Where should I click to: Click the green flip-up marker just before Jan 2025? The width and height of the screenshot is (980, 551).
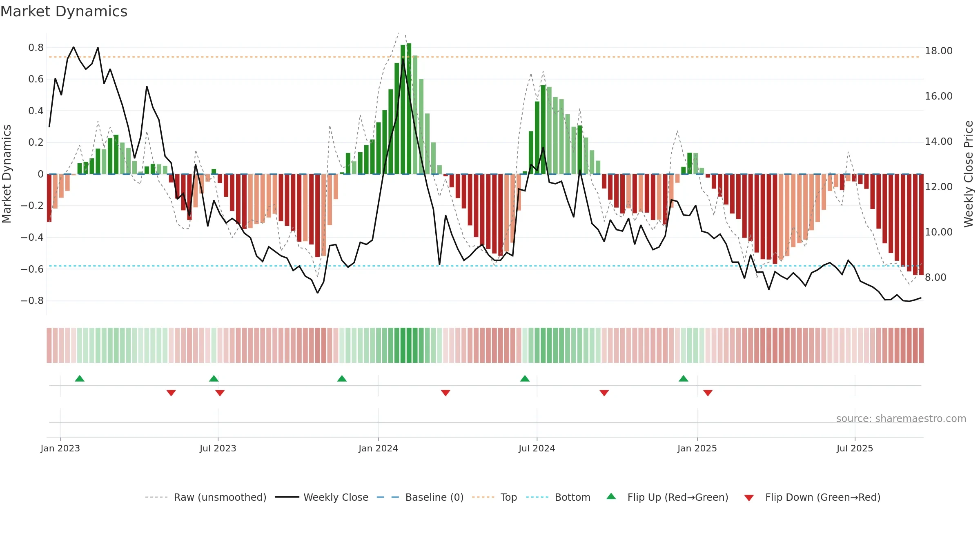[x=683, y=378]
